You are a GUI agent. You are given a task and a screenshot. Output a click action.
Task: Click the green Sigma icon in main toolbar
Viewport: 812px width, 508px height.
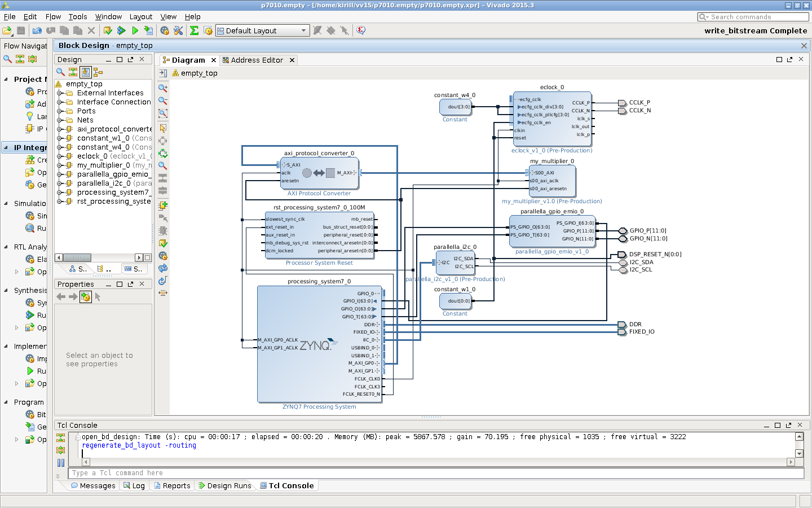pyautogui.click(x=194, y=30)
